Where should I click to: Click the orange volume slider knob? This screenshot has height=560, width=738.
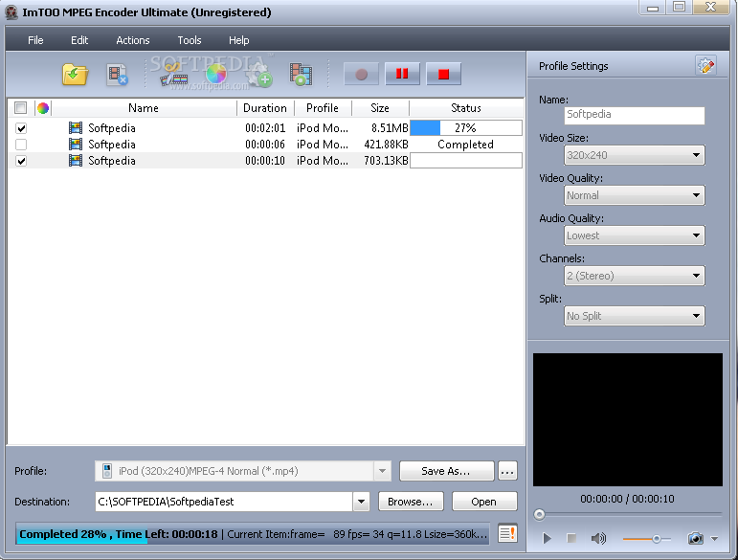pos(656,538)
